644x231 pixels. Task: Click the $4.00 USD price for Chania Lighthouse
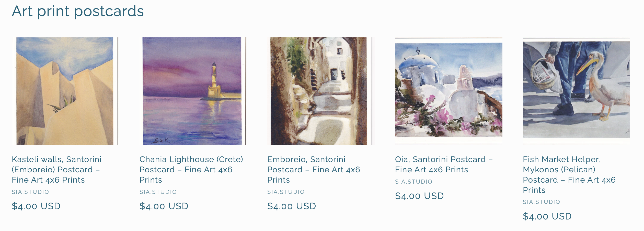tap(164, 206)
